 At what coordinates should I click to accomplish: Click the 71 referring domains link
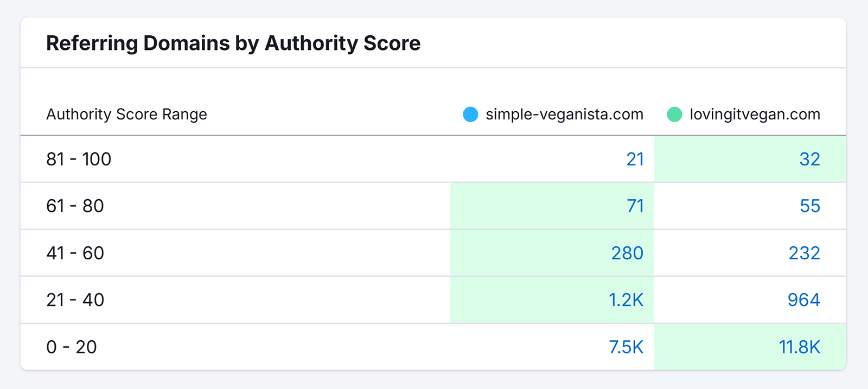[x=635, y=206]
